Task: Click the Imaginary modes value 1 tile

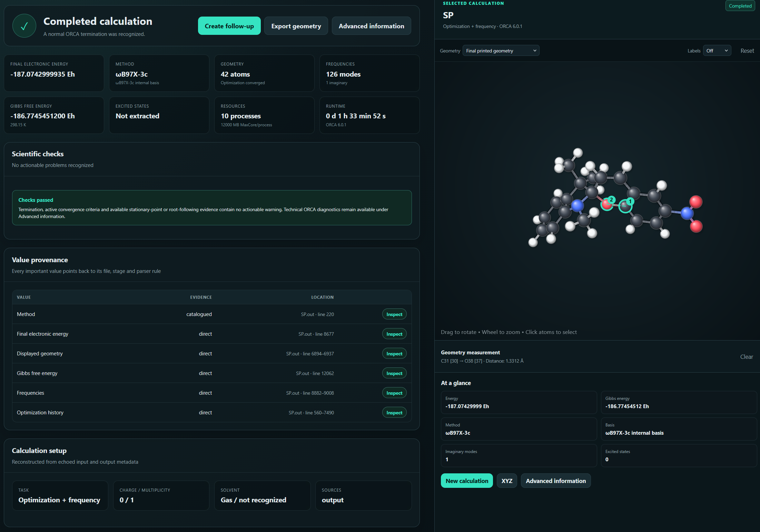Action: coord(519,455)
